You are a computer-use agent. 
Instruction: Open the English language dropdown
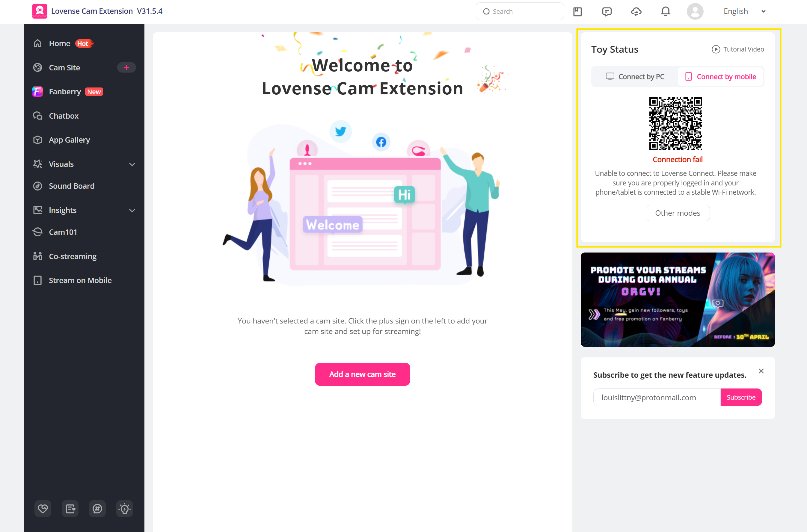tap(744, 12)
